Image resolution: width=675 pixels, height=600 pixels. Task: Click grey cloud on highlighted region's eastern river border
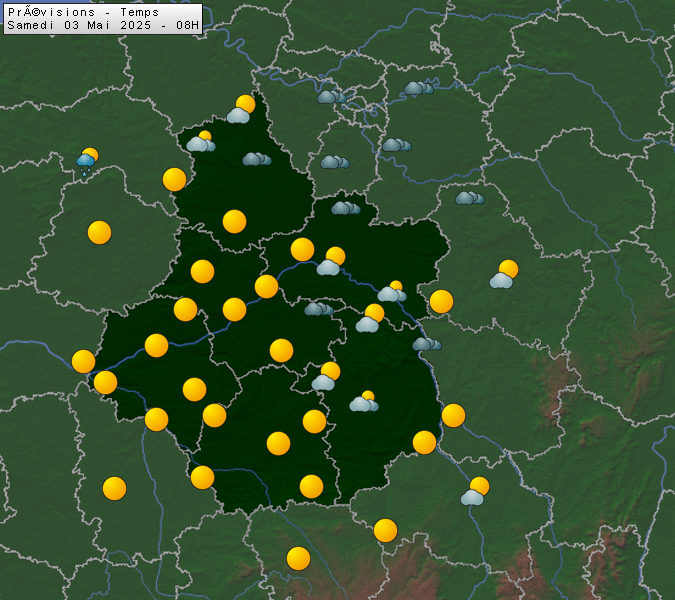[427, 344]
